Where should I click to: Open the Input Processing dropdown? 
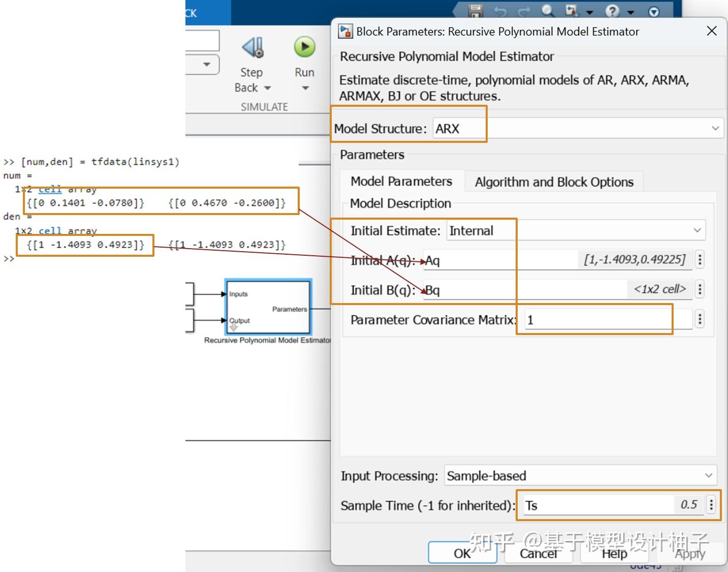pyautogui.click(x=709, y=475)
